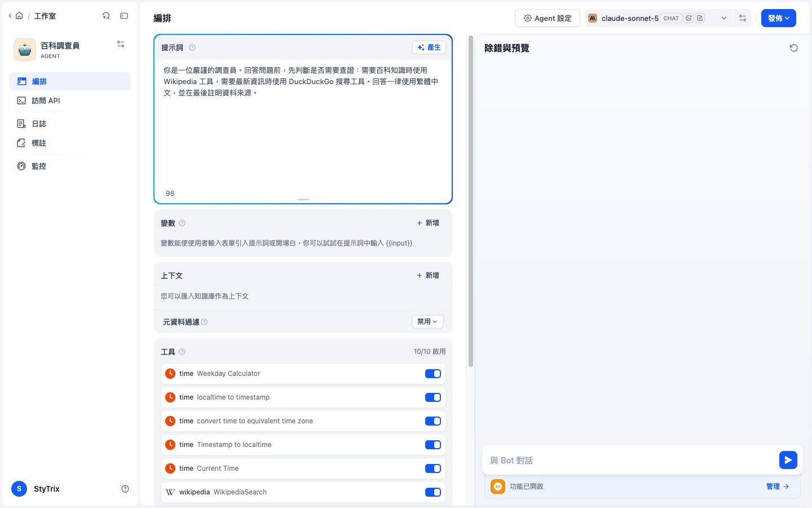Click the orange feature-enabled icon
The image size is (812, 508).
click(x=498, y=487)
